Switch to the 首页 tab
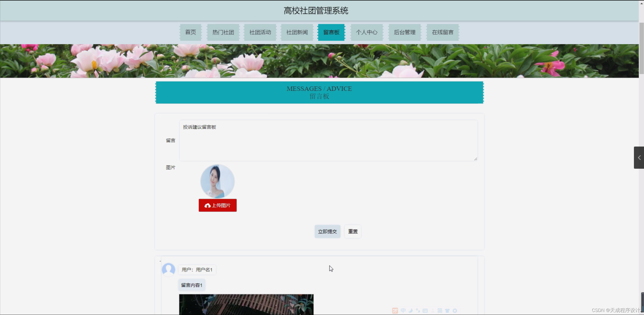 coord(190,32)
